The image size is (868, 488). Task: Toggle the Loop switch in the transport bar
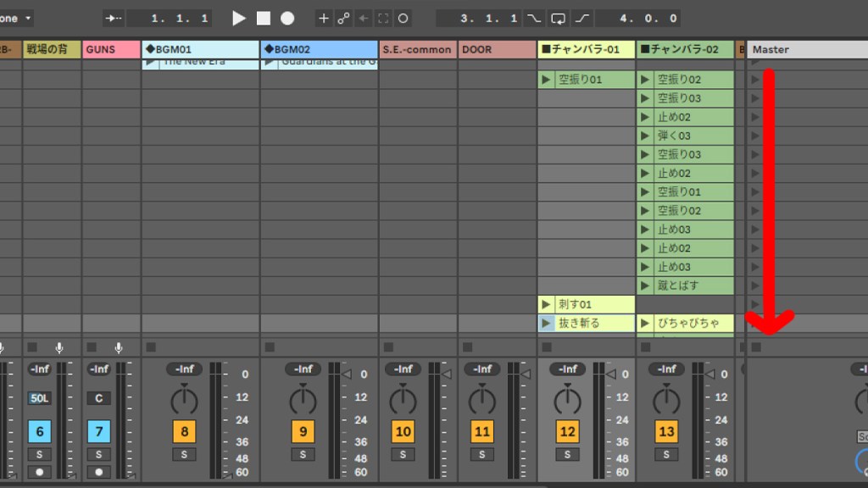click(x=558, y=18)
